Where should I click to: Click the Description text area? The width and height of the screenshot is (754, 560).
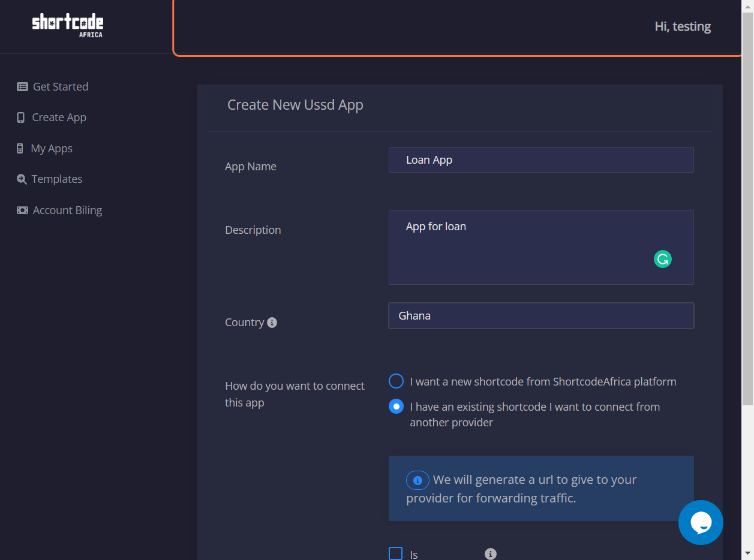click(541, 247)
